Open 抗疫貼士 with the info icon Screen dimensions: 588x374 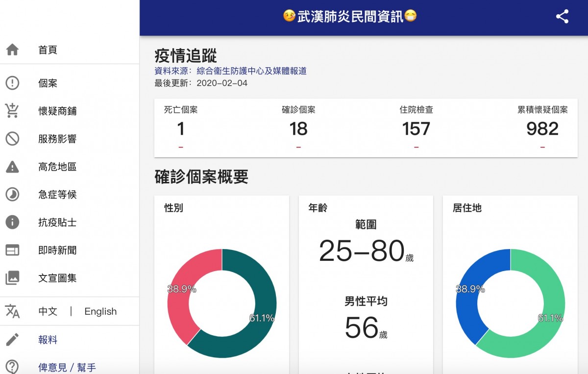pyautogui.click(x=12, y=223)
